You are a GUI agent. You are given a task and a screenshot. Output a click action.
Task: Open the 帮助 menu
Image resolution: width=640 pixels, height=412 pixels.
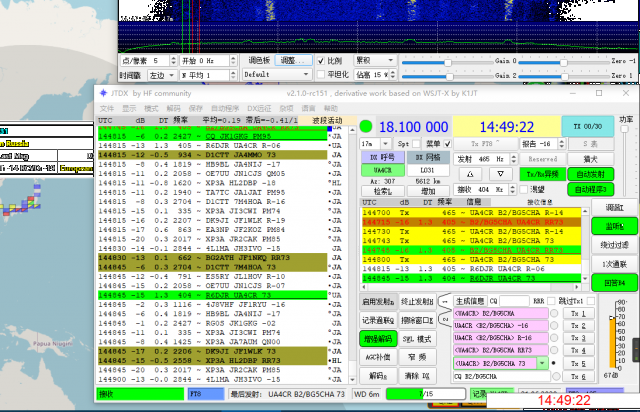331,108
